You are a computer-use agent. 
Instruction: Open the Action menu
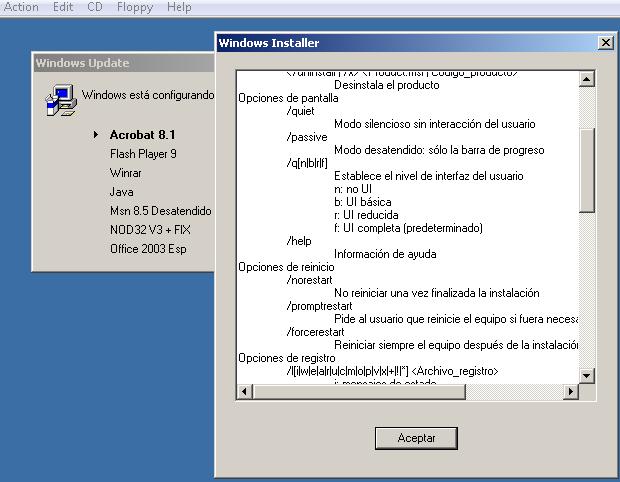21,7
